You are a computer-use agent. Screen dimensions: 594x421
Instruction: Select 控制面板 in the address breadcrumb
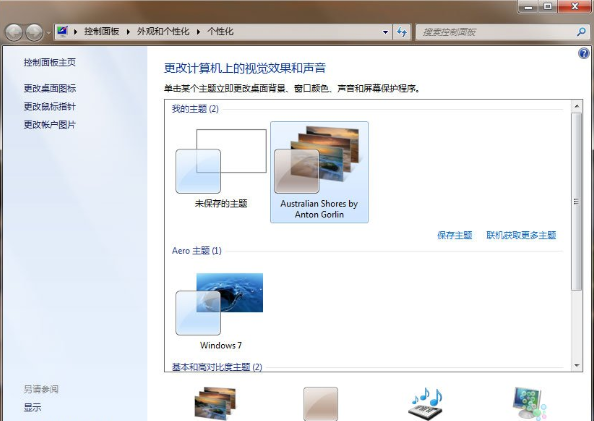102,31
